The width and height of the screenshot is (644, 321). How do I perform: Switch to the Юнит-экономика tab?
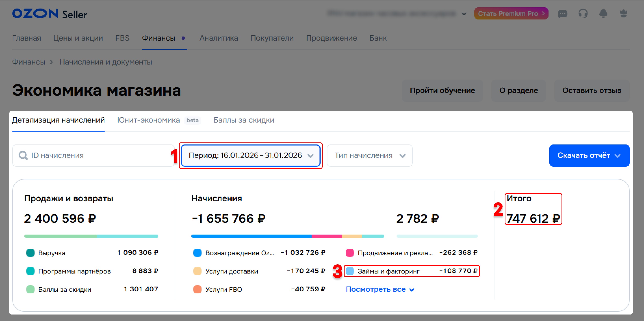(x=149, y=120)
